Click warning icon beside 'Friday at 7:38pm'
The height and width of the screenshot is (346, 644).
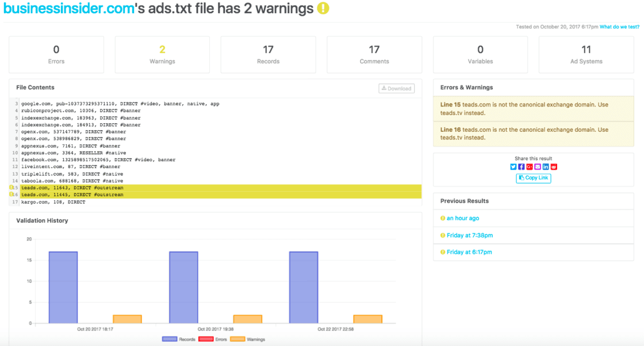[443, 235]
